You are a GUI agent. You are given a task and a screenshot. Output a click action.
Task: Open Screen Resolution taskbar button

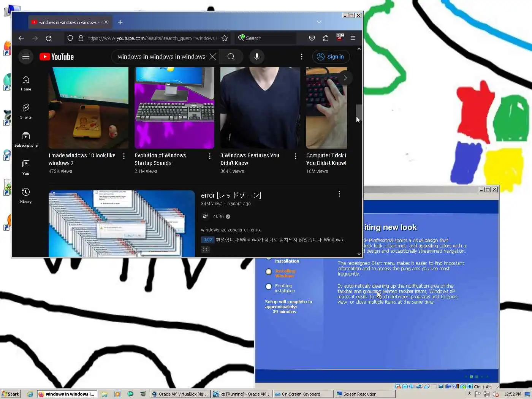coord(365,394)
